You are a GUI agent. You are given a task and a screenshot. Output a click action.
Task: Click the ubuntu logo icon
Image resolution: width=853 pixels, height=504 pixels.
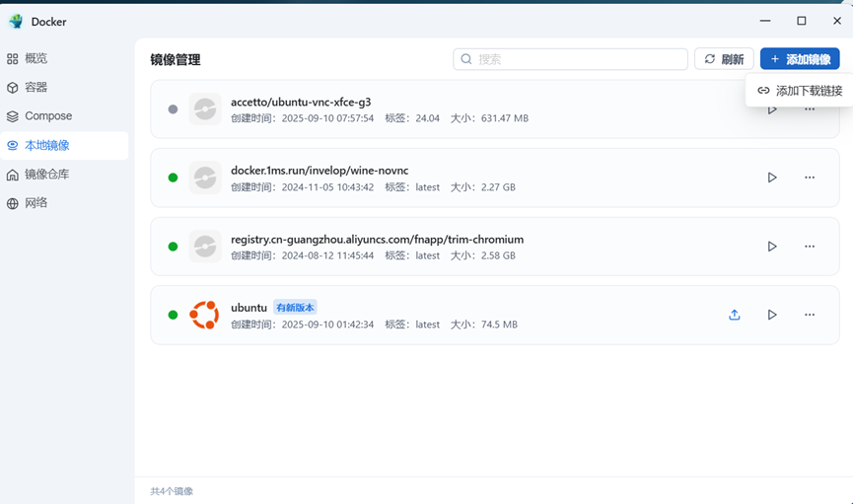coord(204,315)
